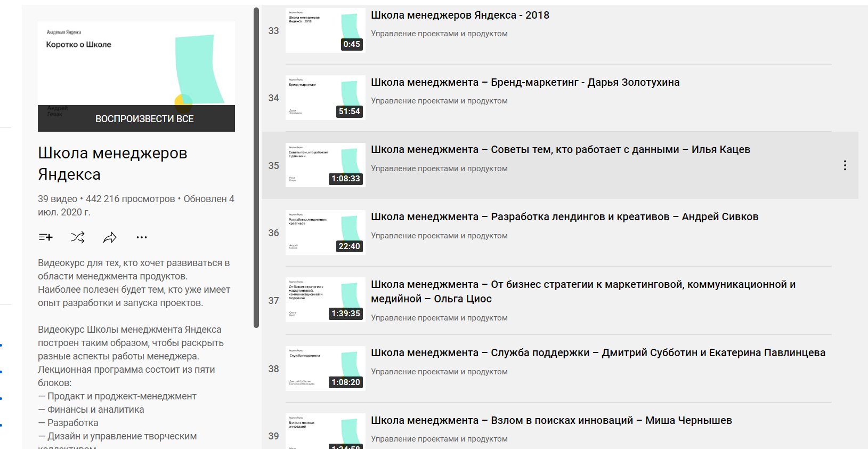Click description line Финансы и аналитика

(91, 410)
